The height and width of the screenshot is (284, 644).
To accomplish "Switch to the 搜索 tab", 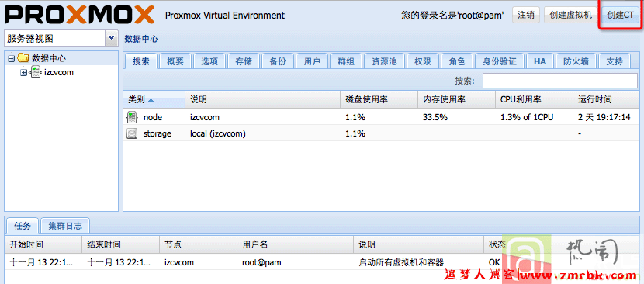I will click(140, 61).
